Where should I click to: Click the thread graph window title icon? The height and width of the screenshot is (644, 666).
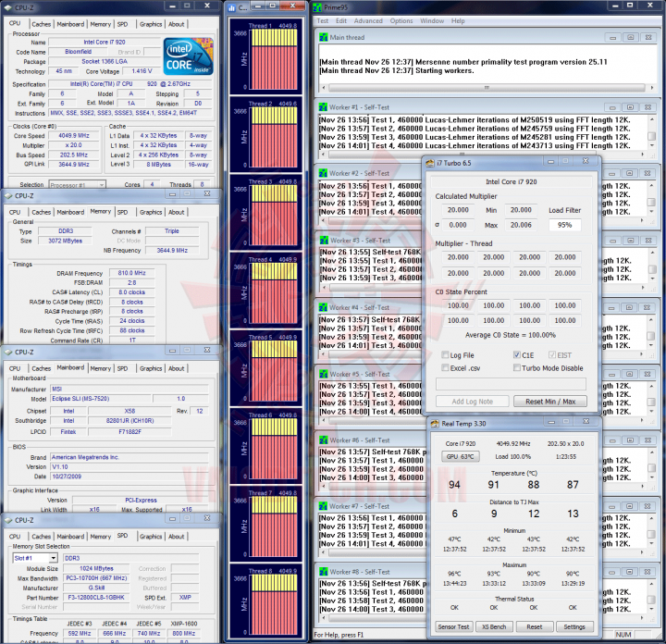tap(231, 7)
